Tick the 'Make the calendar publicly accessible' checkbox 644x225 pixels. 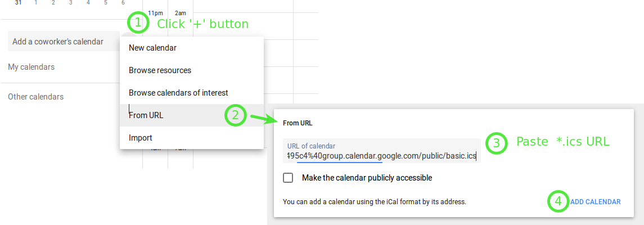point(289,178)
